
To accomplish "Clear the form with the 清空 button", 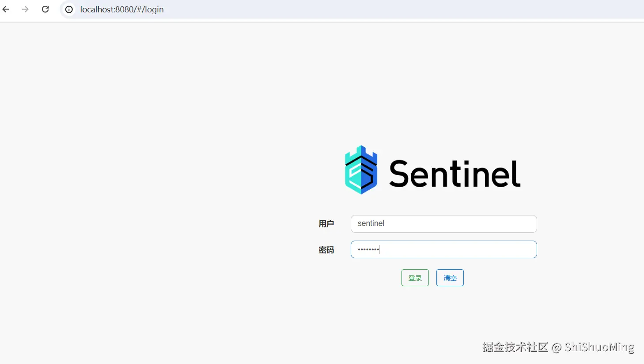I will (450, 278).
